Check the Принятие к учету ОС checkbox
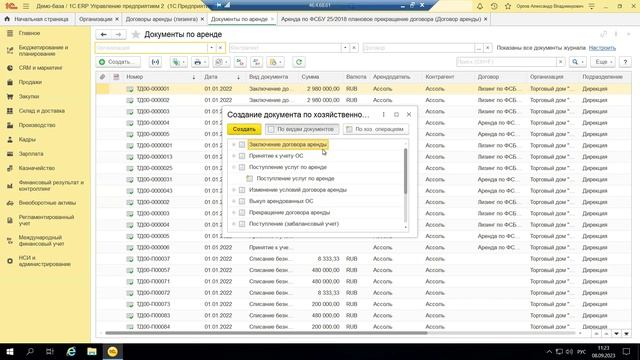Image resolution: width=640 pixels, height=360 pixels. [x=242, y=156]
